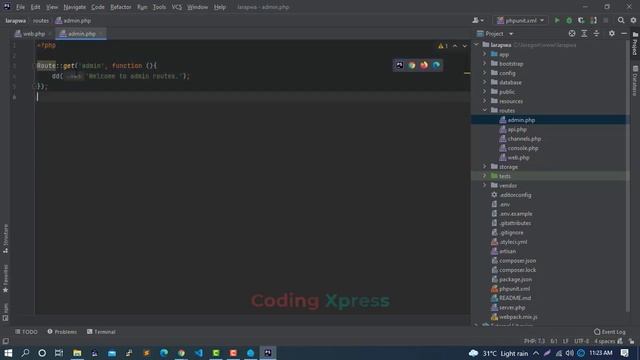
Task: Go to next highlighted error arrow
Action: click(x=464, y=46)
